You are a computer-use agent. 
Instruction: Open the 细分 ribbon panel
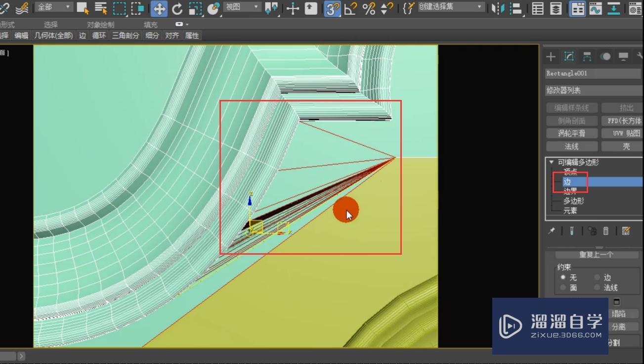pos(152,36)
